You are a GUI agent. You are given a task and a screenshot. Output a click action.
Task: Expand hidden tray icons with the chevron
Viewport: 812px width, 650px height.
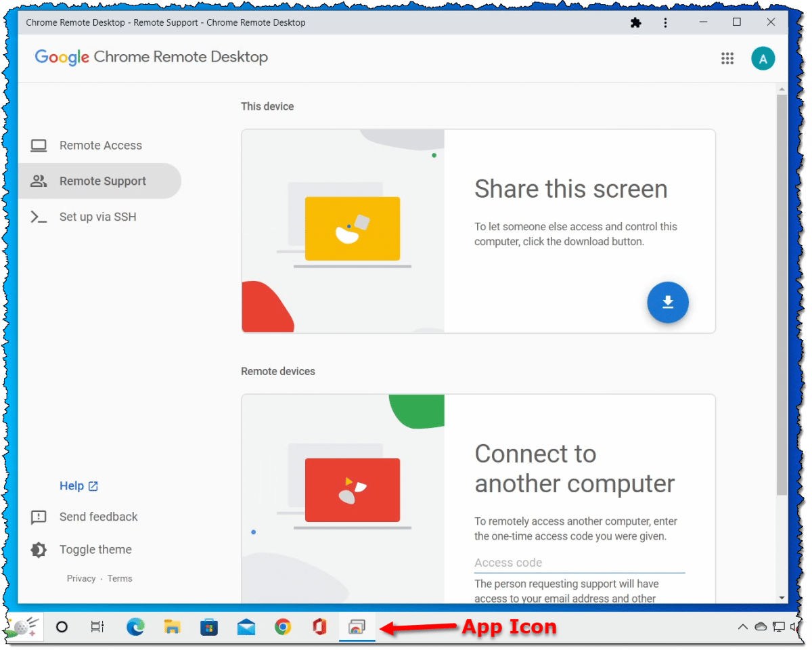pos(743,627)
